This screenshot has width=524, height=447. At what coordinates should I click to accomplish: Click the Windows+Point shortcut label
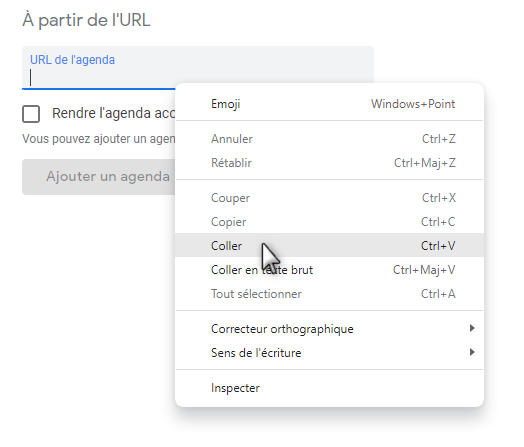tap(413, 104)
